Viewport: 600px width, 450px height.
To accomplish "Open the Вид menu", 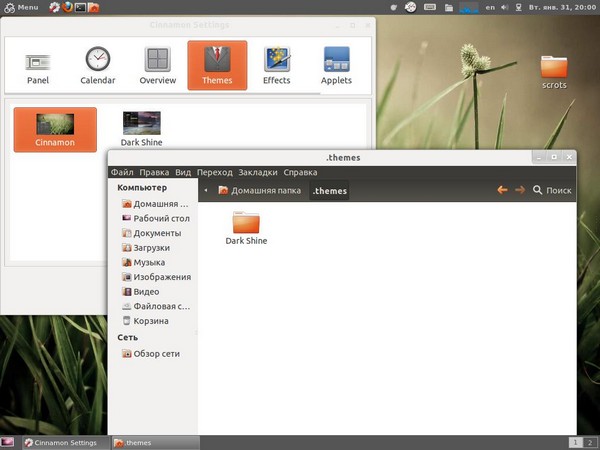I will 183,172.
